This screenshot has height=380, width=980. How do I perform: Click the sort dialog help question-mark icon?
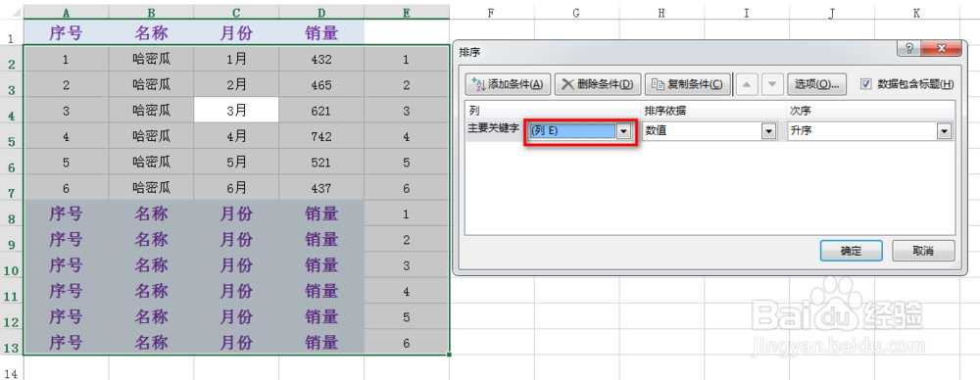[908, 49]
